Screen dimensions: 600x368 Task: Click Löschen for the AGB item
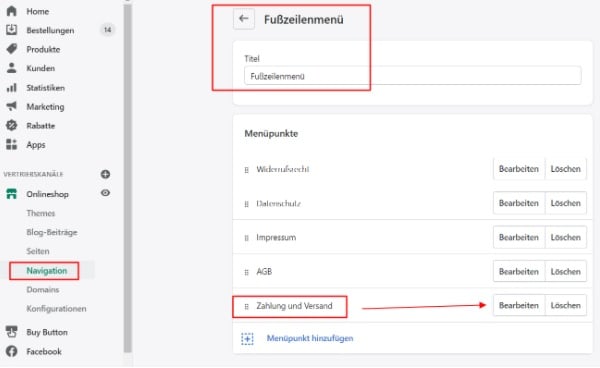click(x=566, y=272)
